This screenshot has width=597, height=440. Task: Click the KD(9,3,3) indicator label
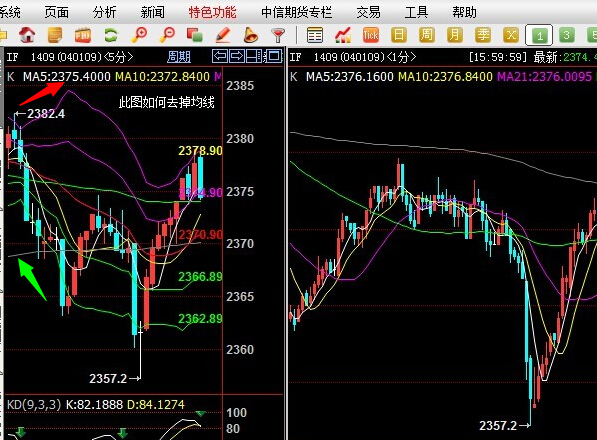[34, 404]
